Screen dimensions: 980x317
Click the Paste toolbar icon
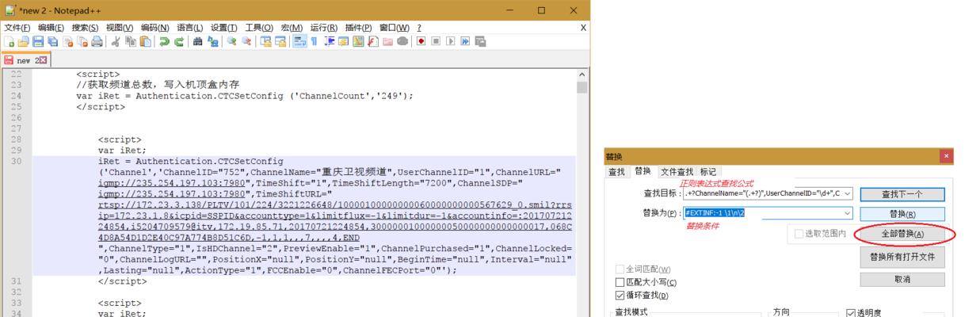coord(145,41)
